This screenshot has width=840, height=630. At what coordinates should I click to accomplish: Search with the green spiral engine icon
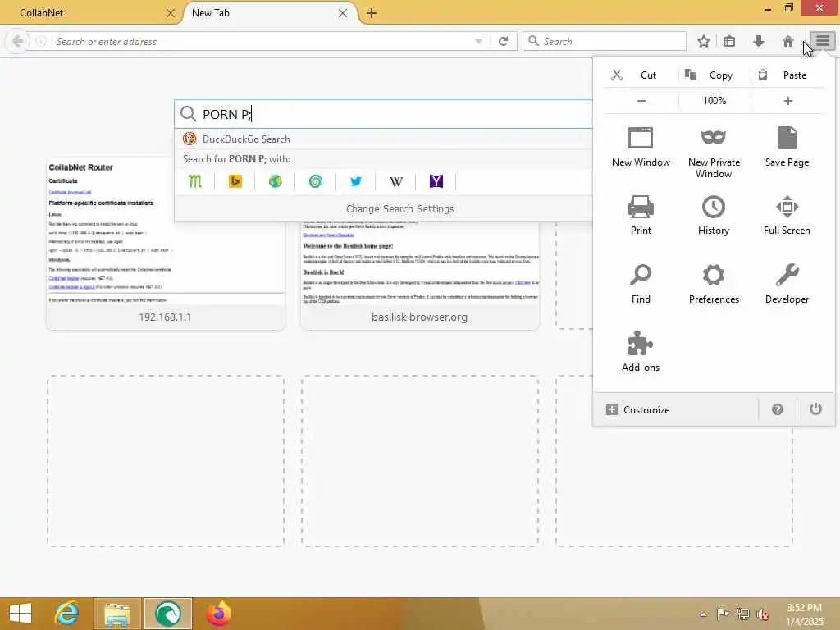click(316, 181)
